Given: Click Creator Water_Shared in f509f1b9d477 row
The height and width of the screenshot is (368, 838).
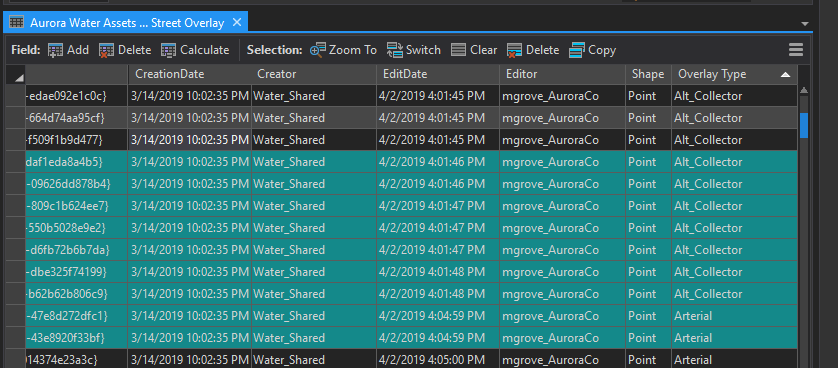Looking at the screenshot, I should pyautogui.click(x=313, y=140).
